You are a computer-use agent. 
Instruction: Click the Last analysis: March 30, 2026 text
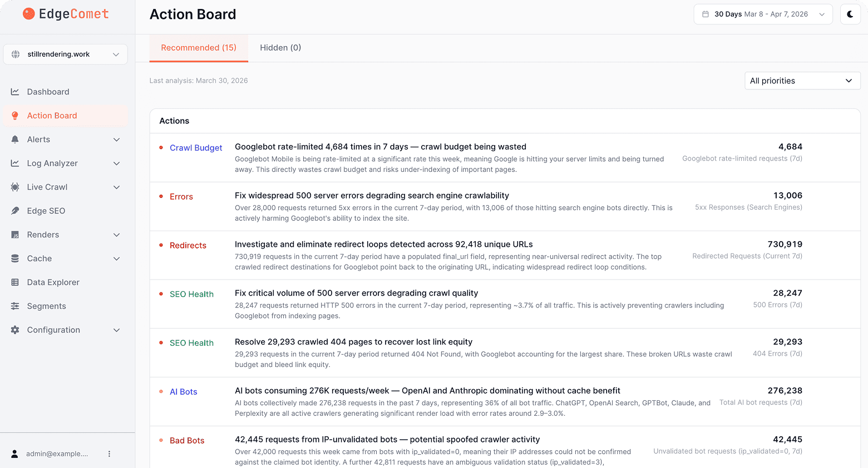[199, 81]
